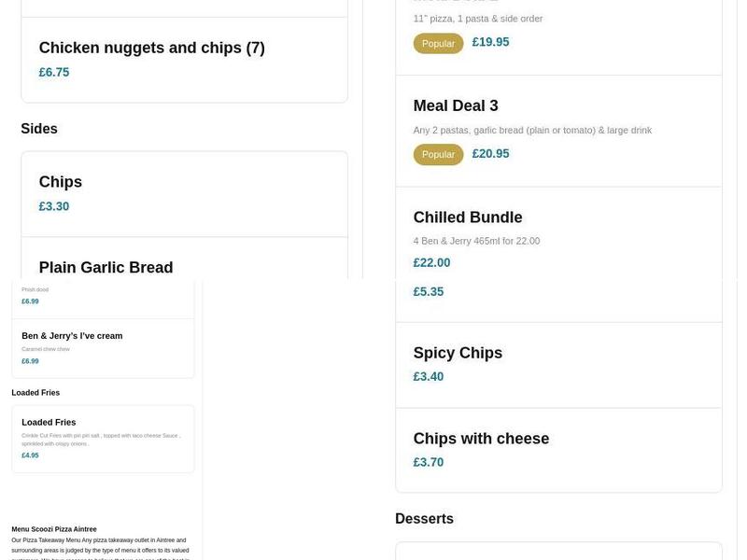Click the Popular badge on Meal Deal 3
Screen dimensions: 747x560
pos(438,155)
